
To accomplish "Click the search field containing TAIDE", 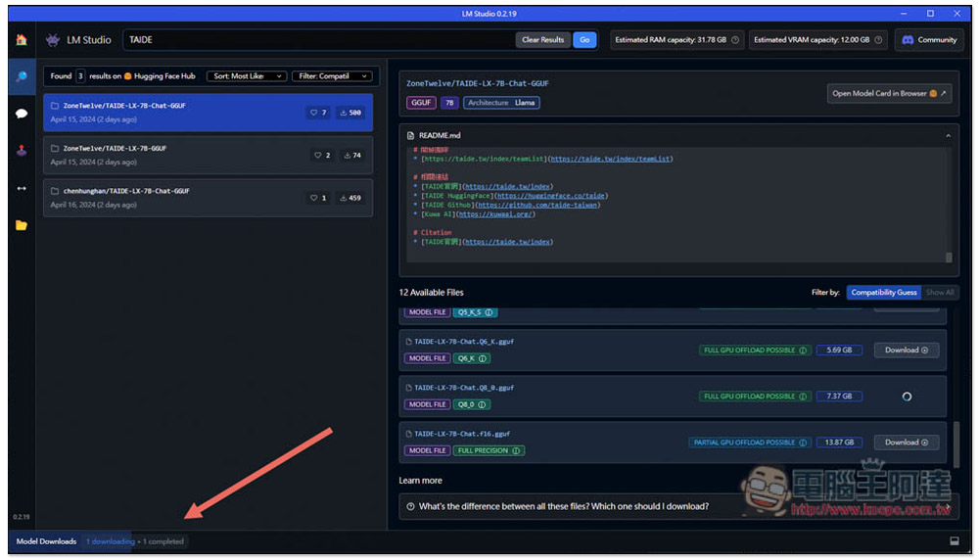I will [318, 40].
